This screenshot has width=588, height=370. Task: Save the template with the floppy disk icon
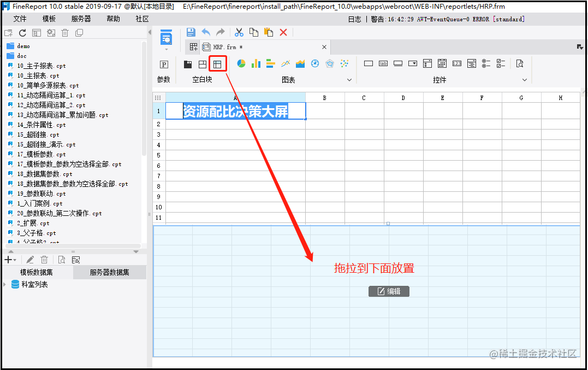pos(191,32)
